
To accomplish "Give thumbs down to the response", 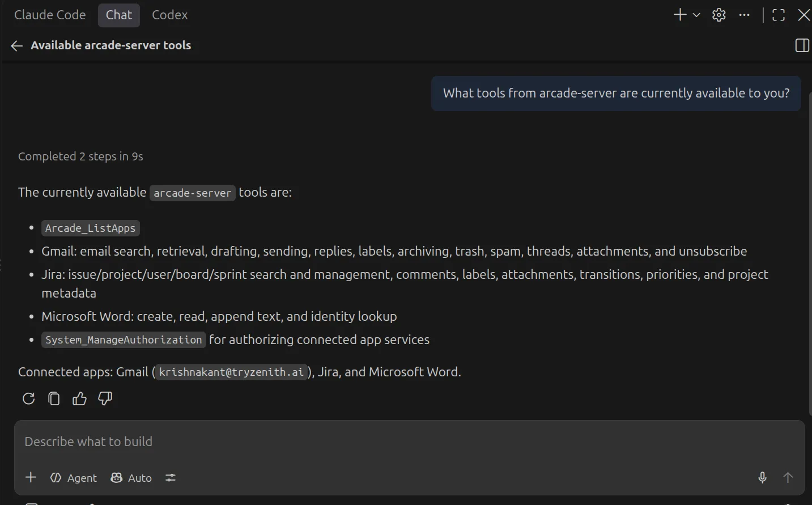I will point(105,399).
